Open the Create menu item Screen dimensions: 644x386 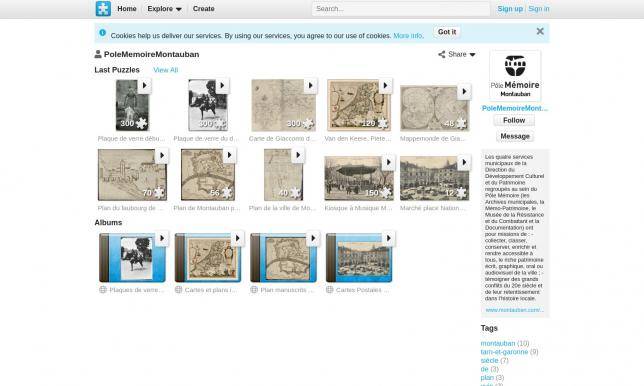[x=204, y=9]
